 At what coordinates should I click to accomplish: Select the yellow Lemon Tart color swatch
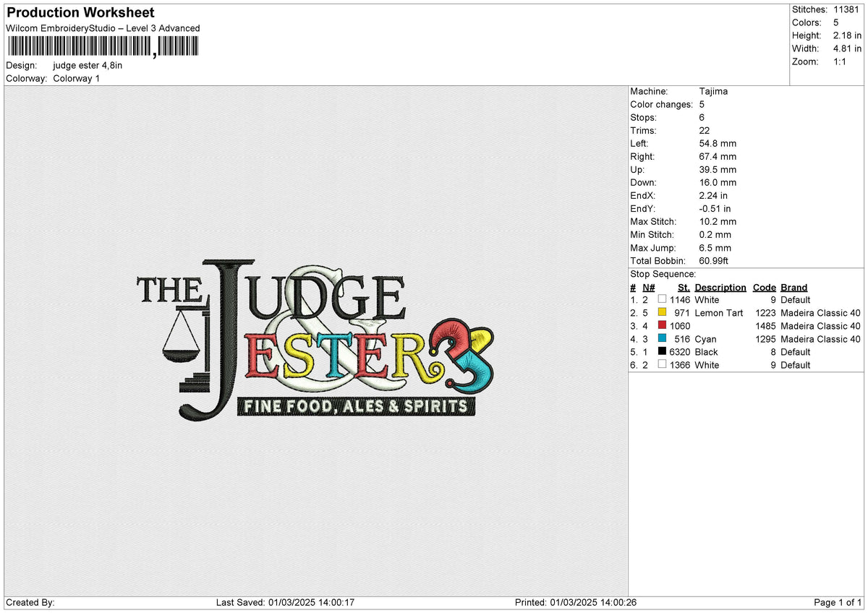(x=662, y=312)
